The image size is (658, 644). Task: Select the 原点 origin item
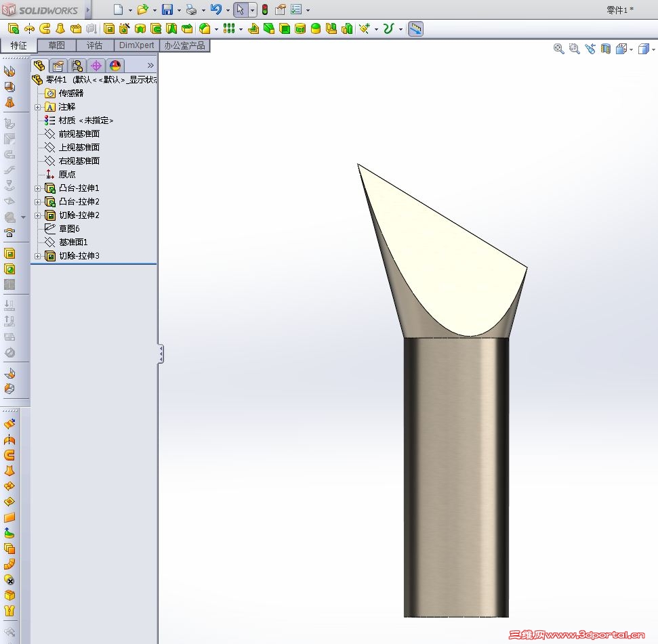click(60, 174)
